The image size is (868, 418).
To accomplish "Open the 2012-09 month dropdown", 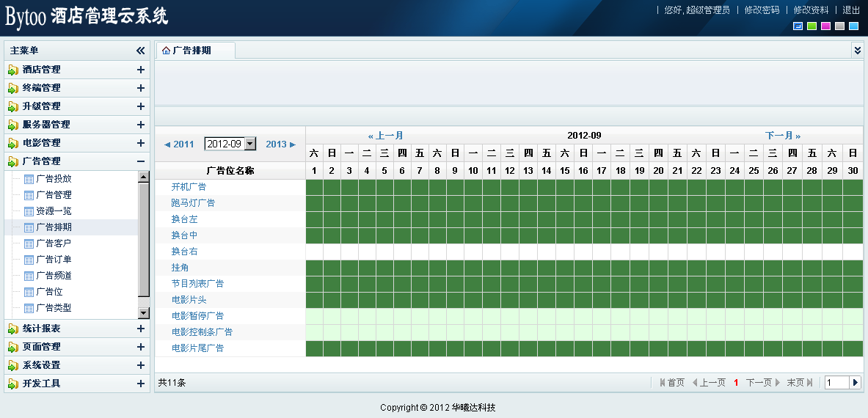I will click(249, 144).
